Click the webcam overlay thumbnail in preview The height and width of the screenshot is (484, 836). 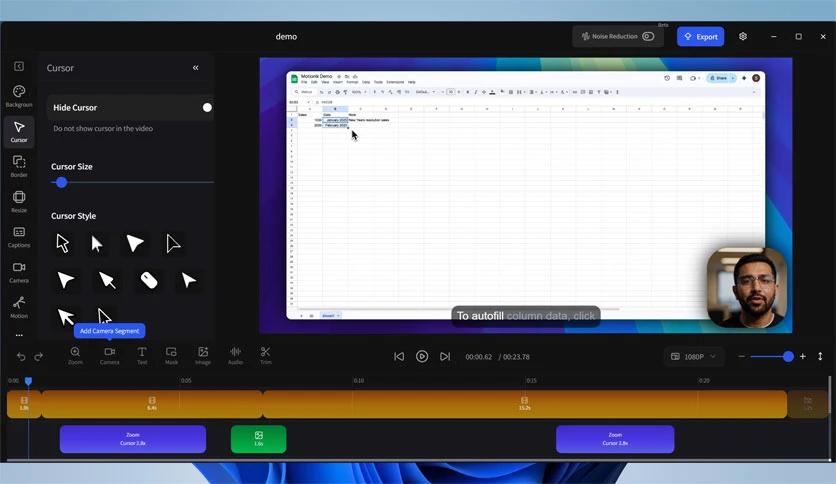746,288
